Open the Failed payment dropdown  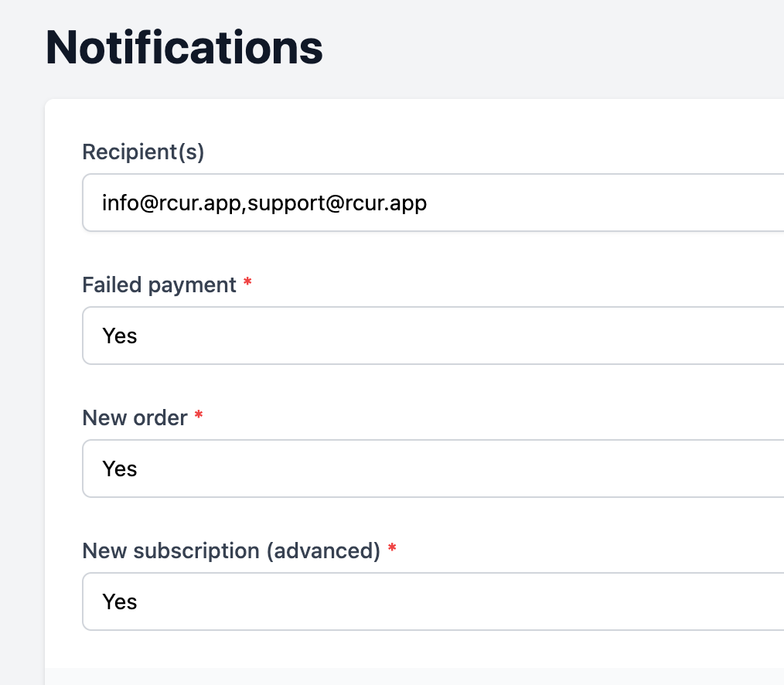(x=433, y=336)
